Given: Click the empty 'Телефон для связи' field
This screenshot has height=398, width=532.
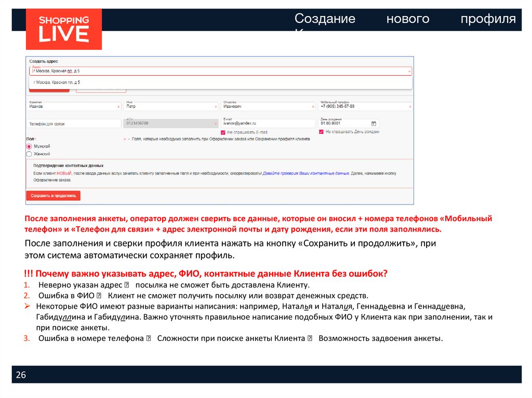Looking at the screenshot, I should (x=74, y=123).
